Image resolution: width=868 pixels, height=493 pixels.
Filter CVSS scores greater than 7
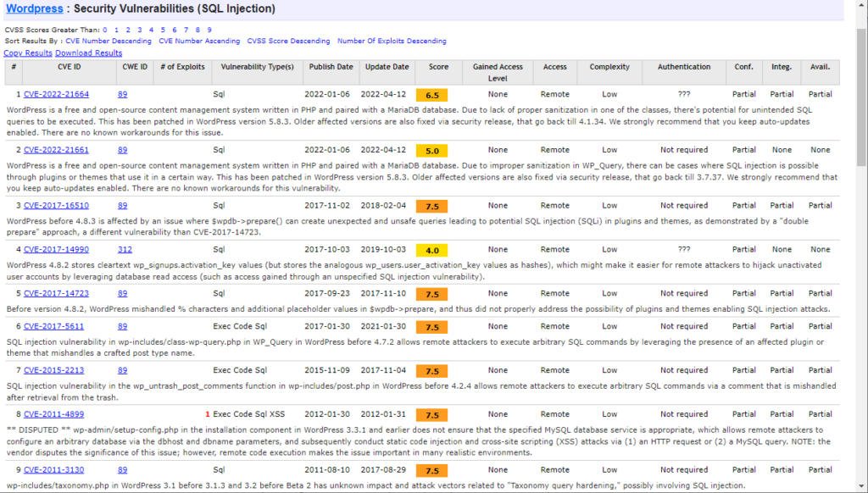click(x=186, y=30)
